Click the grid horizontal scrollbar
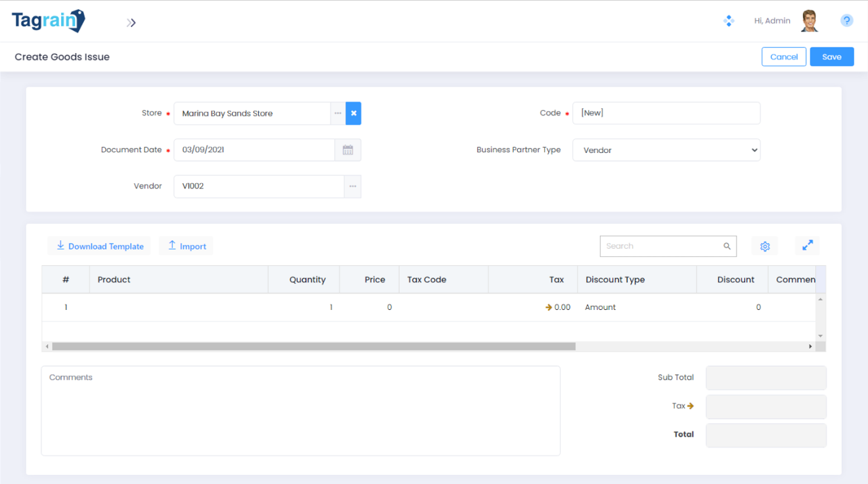868x484 pixels. (x=313, y=346)
